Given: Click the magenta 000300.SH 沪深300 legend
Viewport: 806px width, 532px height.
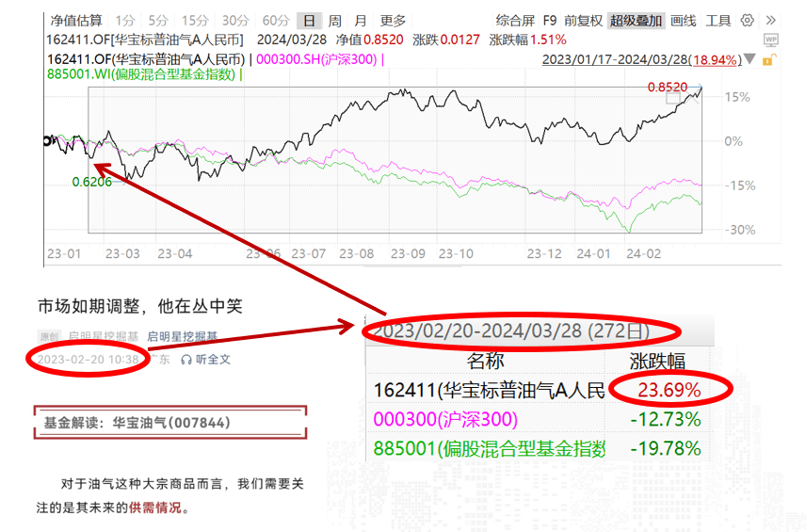Looking at the screenshot, I should pyautogui.click(x=315, y=59).
